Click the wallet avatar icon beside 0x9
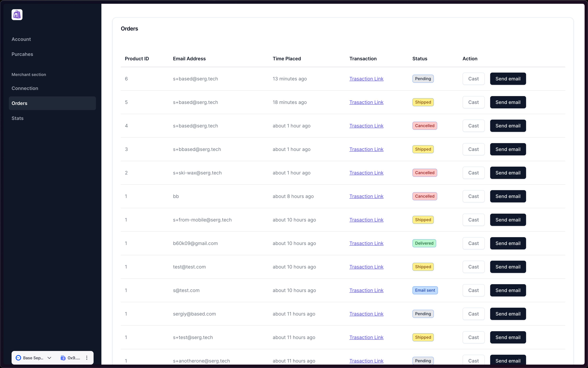Viewport: 588px width, 368px height. pyautogui.click(x=63, y=358)
